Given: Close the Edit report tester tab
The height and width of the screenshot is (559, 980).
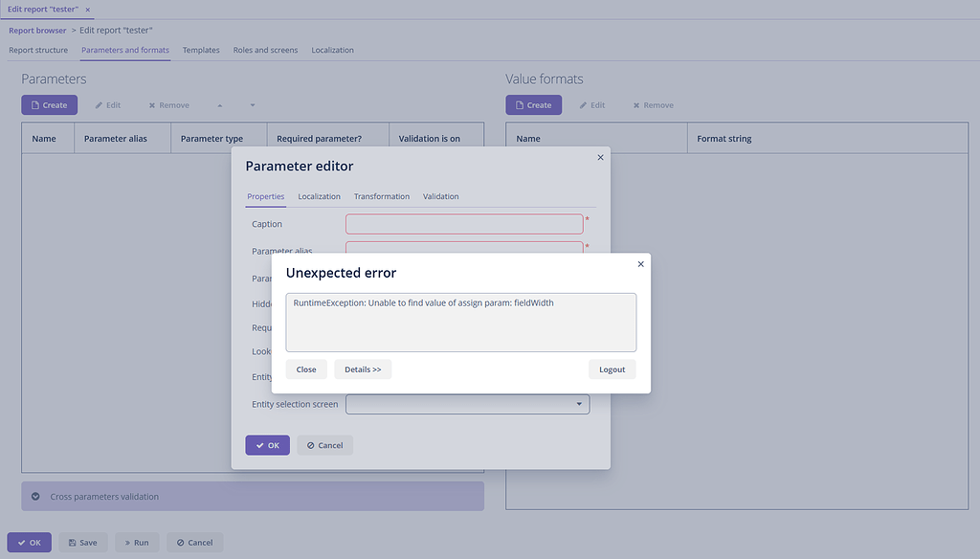Looking at the screenshot, I should point(87,9).
